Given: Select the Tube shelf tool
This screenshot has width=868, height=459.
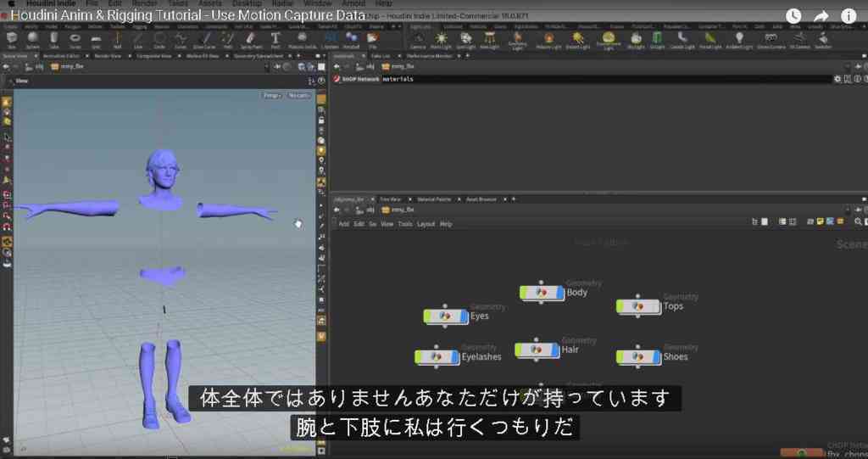Looking at the screenshot, I should pos(53,39).
